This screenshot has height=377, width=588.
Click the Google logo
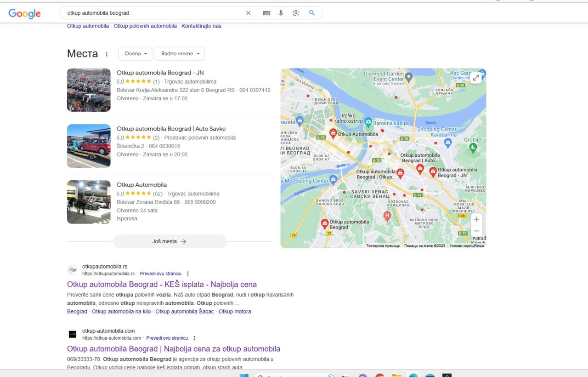click(25, 13)
